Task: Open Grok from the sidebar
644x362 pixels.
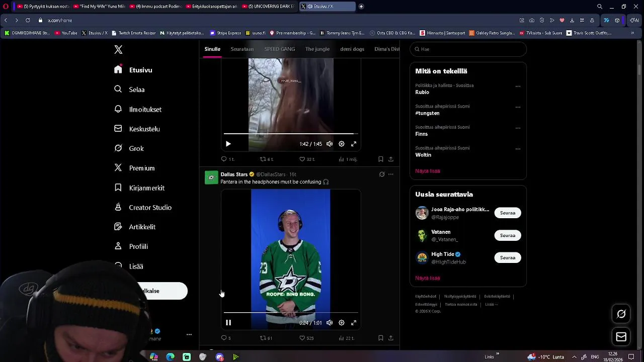Action: pos(129,148)
